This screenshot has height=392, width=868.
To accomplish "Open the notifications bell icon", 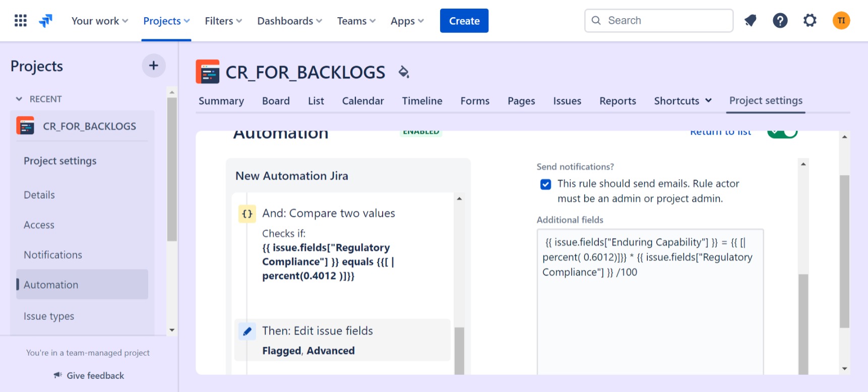I will [751, 21].
